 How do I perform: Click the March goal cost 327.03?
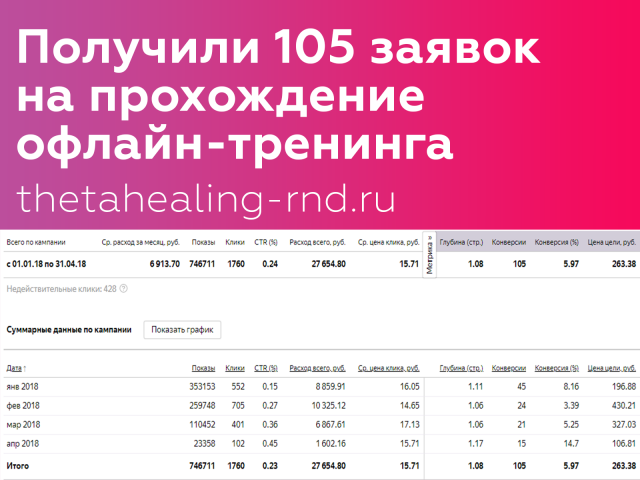coord(624,424)
